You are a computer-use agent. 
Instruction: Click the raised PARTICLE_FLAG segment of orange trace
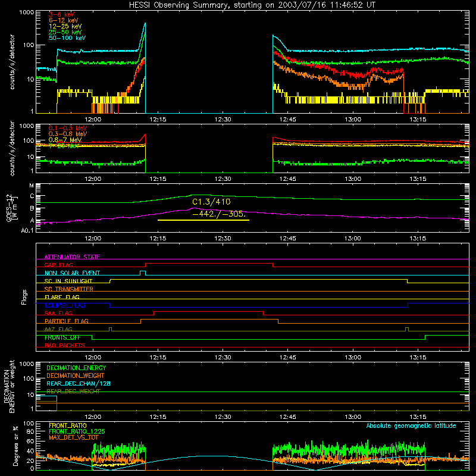point(209,320)
